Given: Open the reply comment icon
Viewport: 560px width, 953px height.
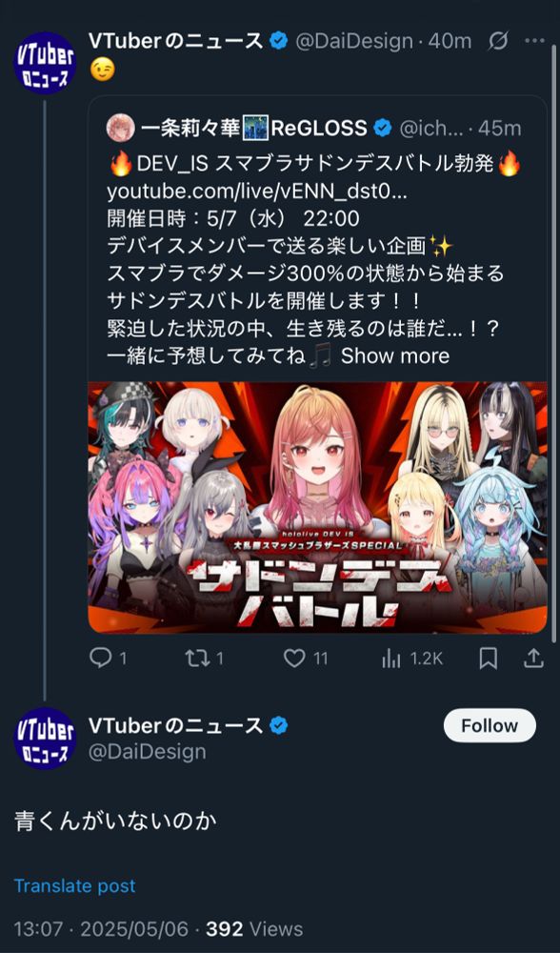Looking at the screenshot, I should 100,659.
